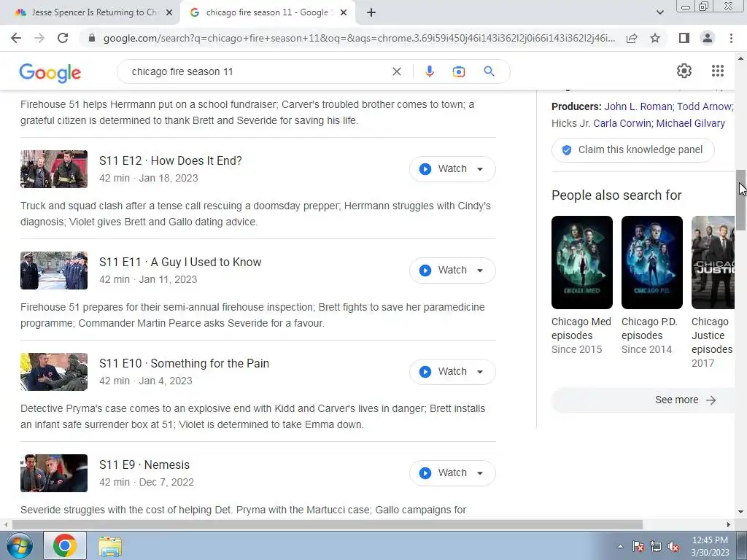
Task: Open Something for the Pain thumbnail
Action: pos(54,372)
